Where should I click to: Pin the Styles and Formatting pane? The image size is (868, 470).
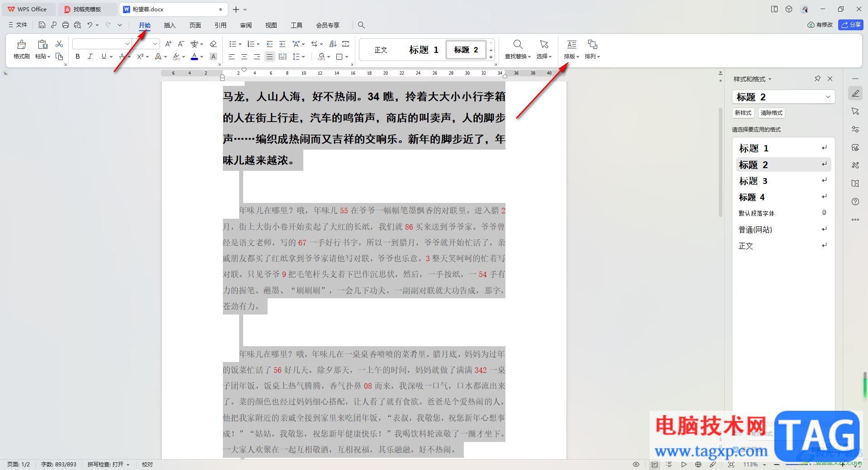coord(817,79)
